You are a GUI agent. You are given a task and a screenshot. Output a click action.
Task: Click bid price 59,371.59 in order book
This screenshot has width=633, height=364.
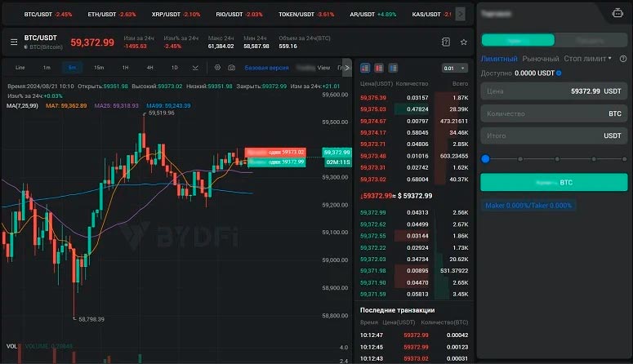click(x=373, y=294)
